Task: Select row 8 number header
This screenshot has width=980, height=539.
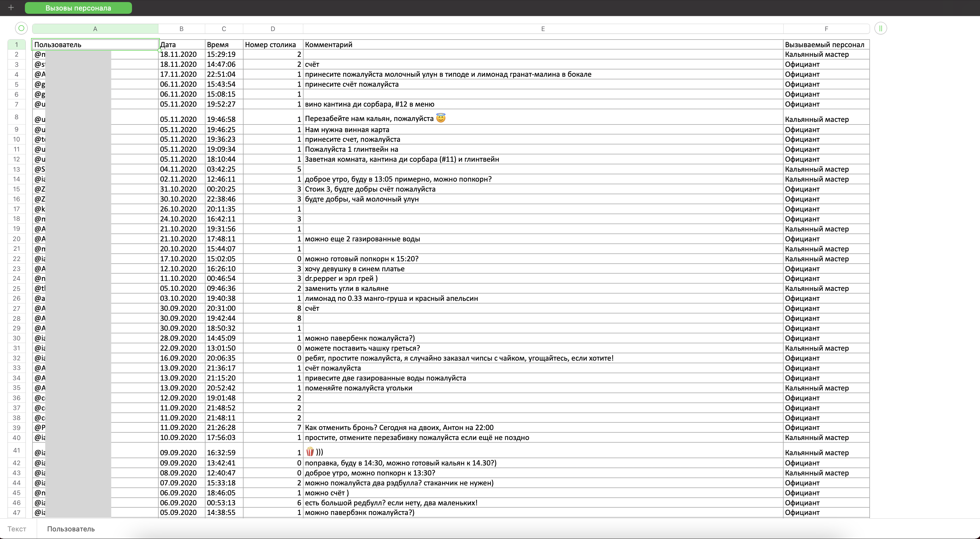Action: click(x=16, y=117)
